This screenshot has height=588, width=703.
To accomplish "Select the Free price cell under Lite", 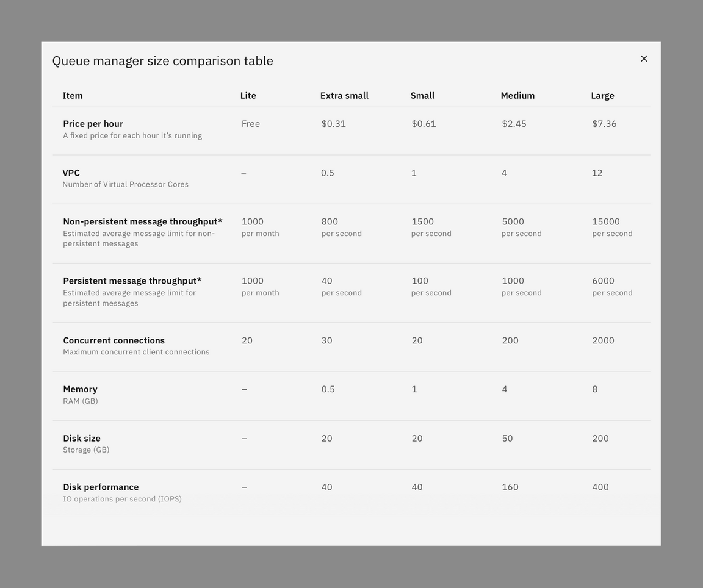I will (250, 123).
